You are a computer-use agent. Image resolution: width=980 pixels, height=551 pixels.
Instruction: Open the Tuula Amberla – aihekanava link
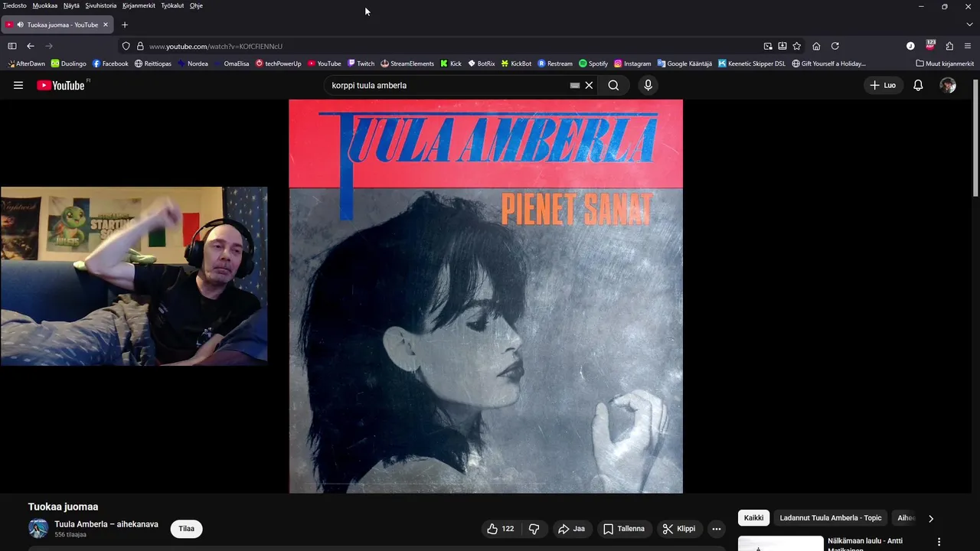point(106,524)
